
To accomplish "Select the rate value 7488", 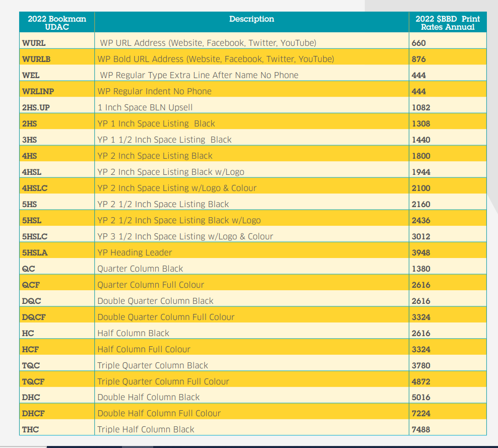I will click(x=421, y=429).
